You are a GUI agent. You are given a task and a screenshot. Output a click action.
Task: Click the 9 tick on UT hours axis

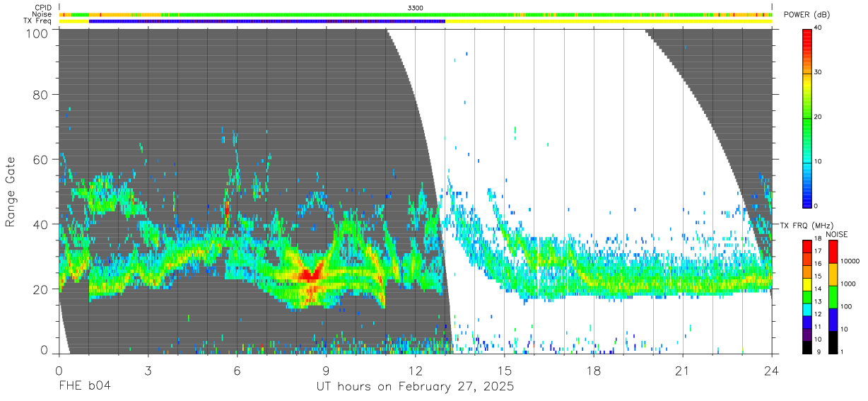click(x=326, y=370)
